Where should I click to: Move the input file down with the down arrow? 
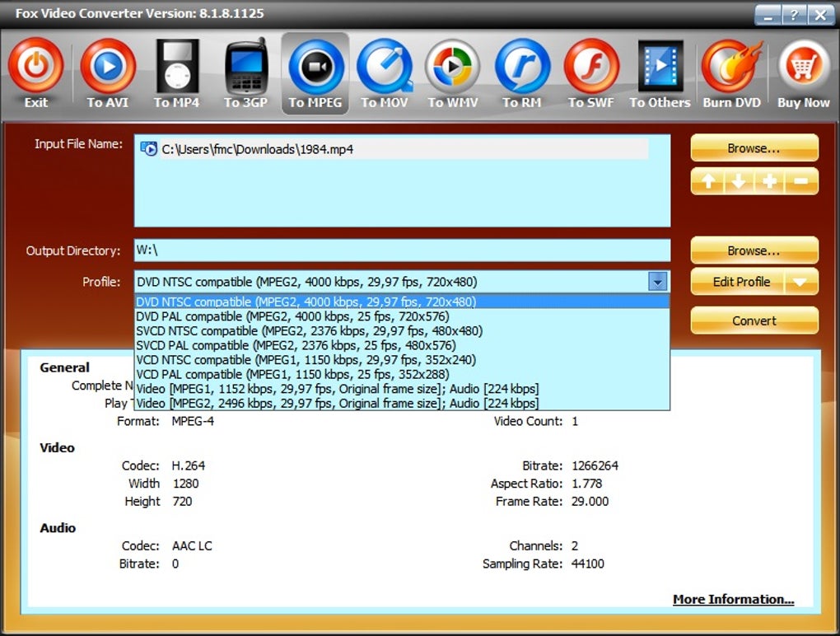click(x=739, y=181)
